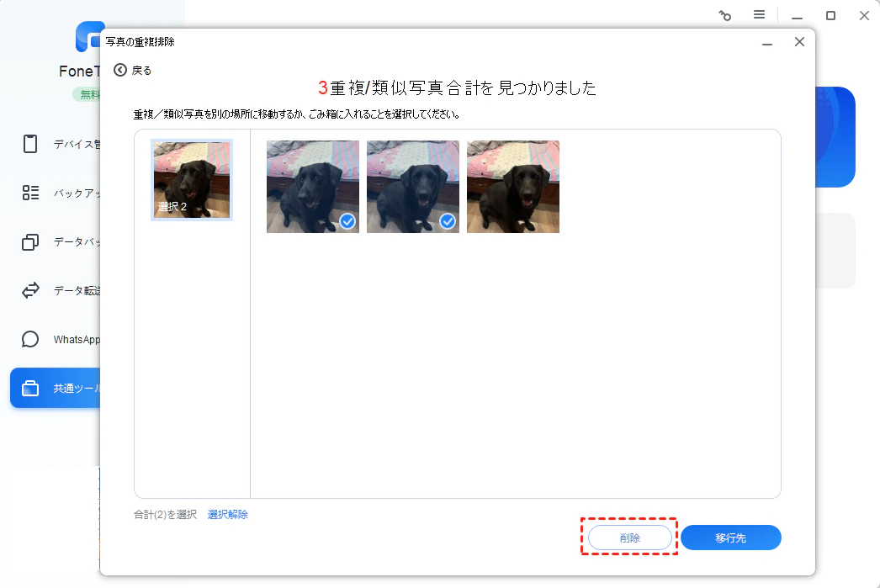
Task: Maximize the main FoneTool window
Action: 830,16
